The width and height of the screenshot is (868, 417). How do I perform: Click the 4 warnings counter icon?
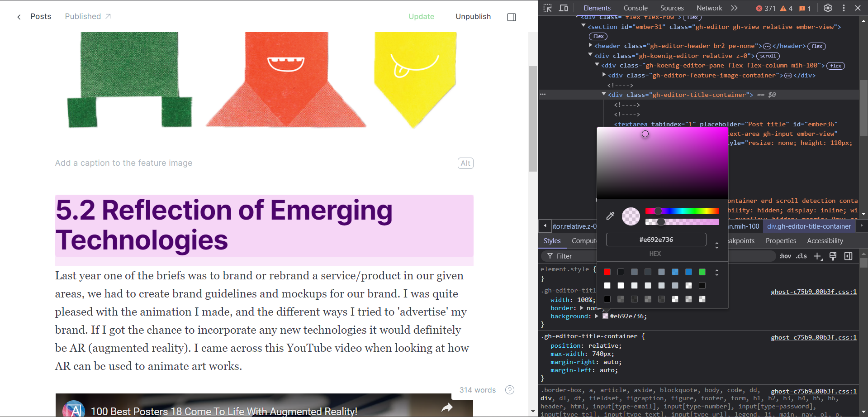pyautogui.click(x=786, y=8)
